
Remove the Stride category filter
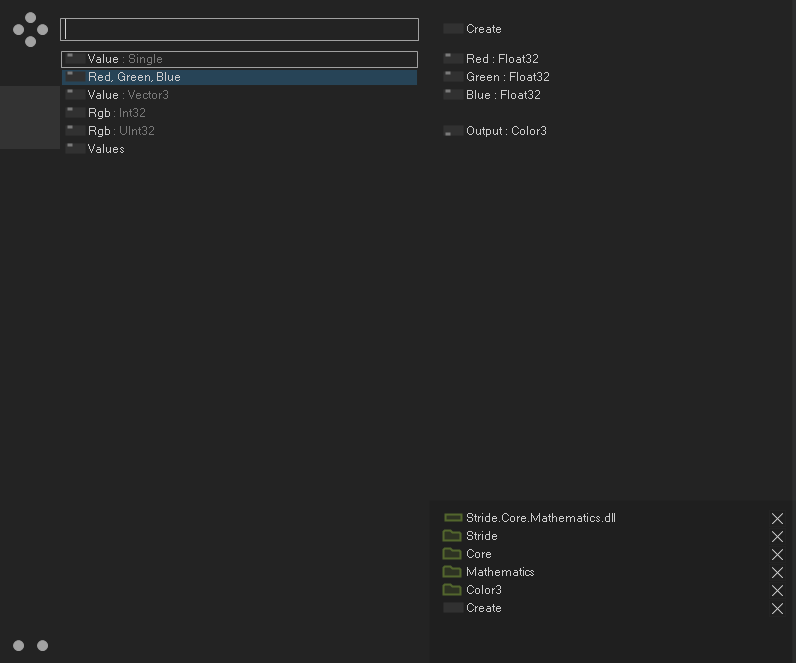[777, 537]
